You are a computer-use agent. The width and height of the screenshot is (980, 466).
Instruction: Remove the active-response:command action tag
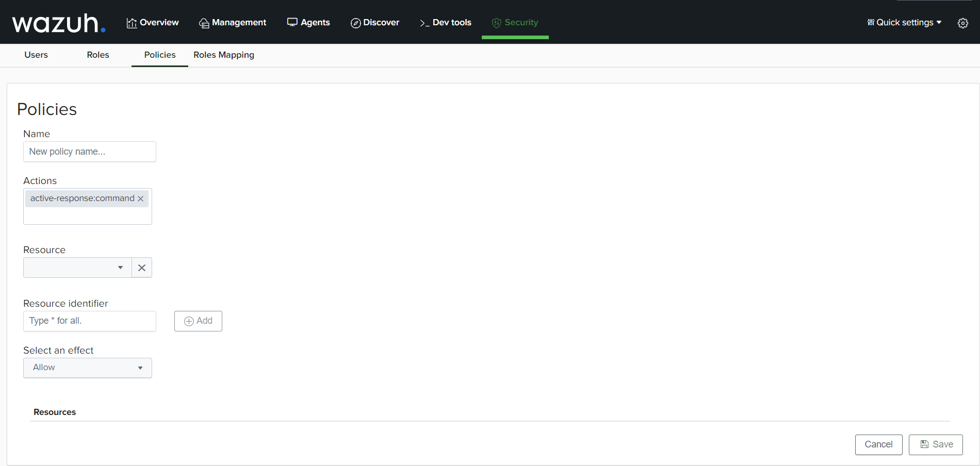coord(140,199)
